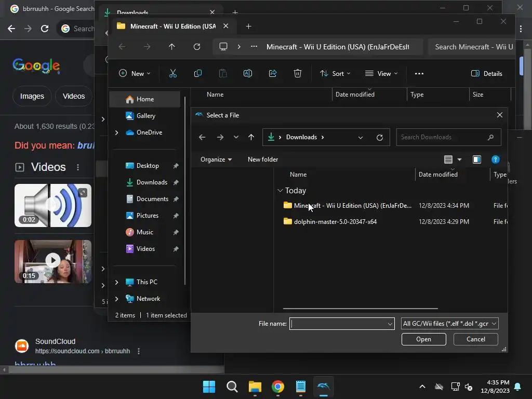
Task: Click the Search Downloads field
Action: coord(448,137)
